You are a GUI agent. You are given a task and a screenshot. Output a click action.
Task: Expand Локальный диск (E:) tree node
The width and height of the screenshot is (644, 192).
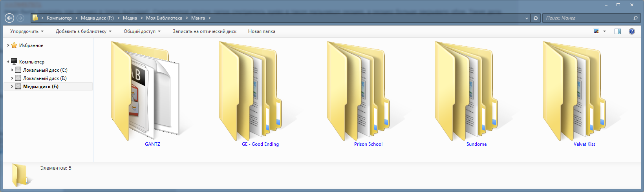click(12, 78)
